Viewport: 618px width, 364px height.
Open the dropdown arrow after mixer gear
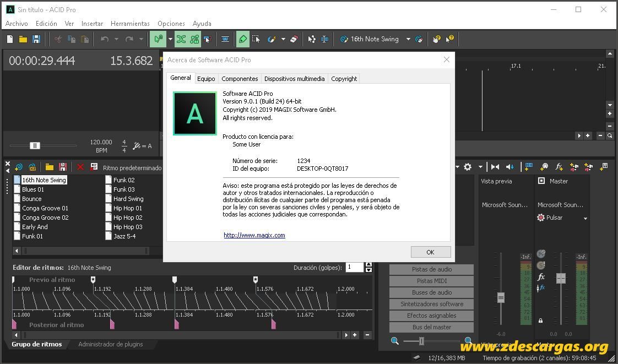point(480,167)
